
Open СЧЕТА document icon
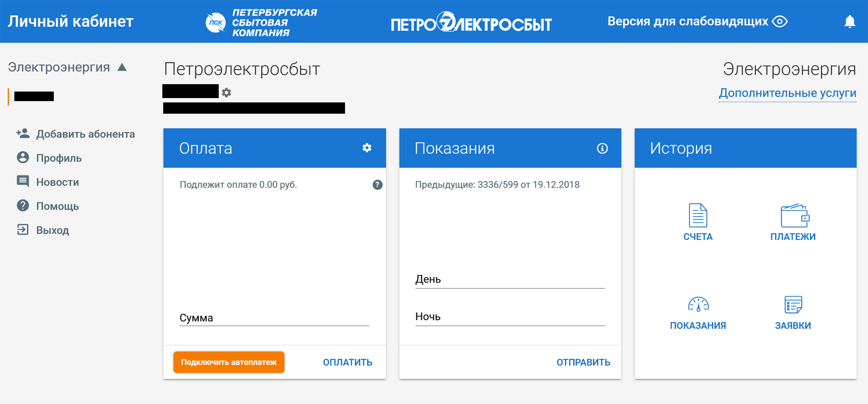coord(698,215)
